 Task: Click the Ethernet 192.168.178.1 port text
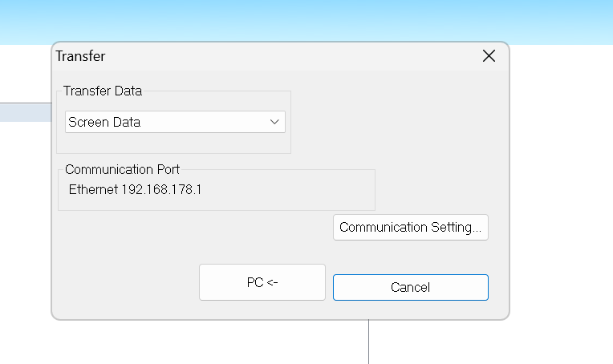pos(136,190)
